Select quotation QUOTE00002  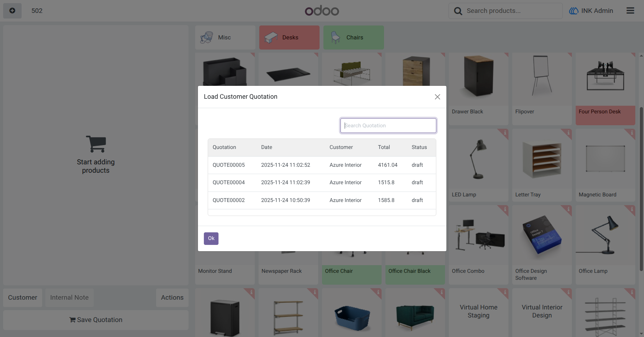click(322, 200)
